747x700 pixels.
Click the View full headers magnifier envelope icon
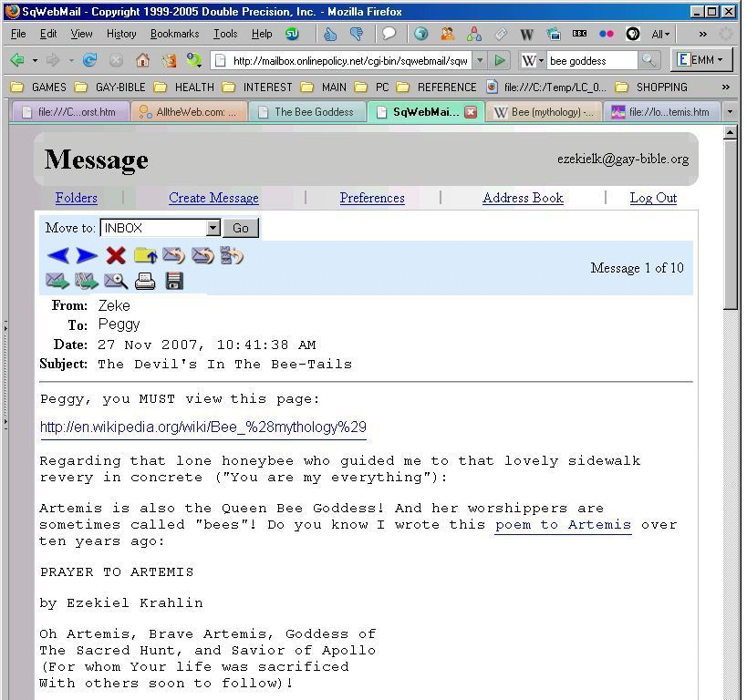[x=116, y=281]
